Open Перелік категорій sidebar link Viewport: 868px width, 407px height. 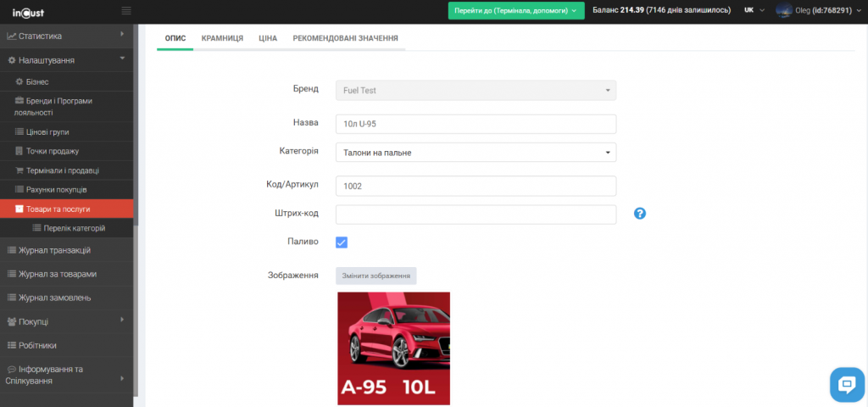point(75,228)
